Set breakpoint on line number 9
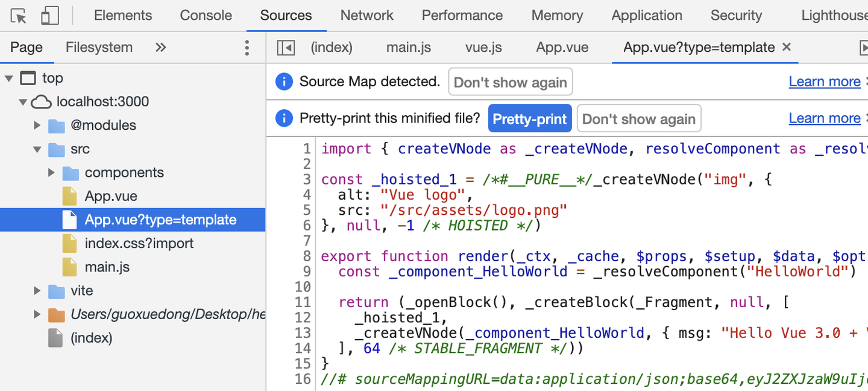 click(307, 272)
